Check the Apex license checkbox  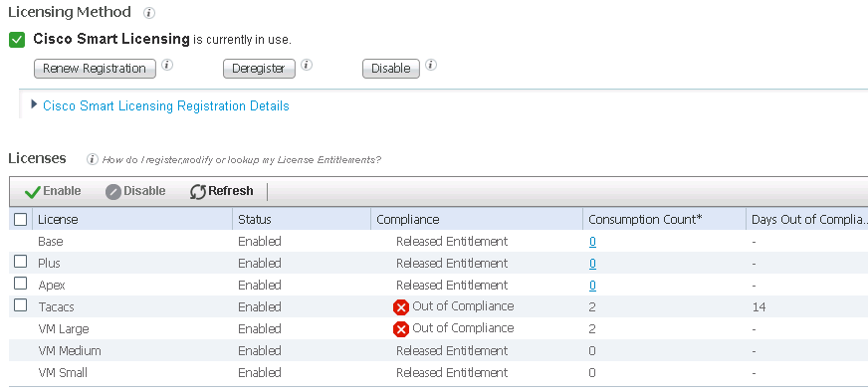coord(21,283)
